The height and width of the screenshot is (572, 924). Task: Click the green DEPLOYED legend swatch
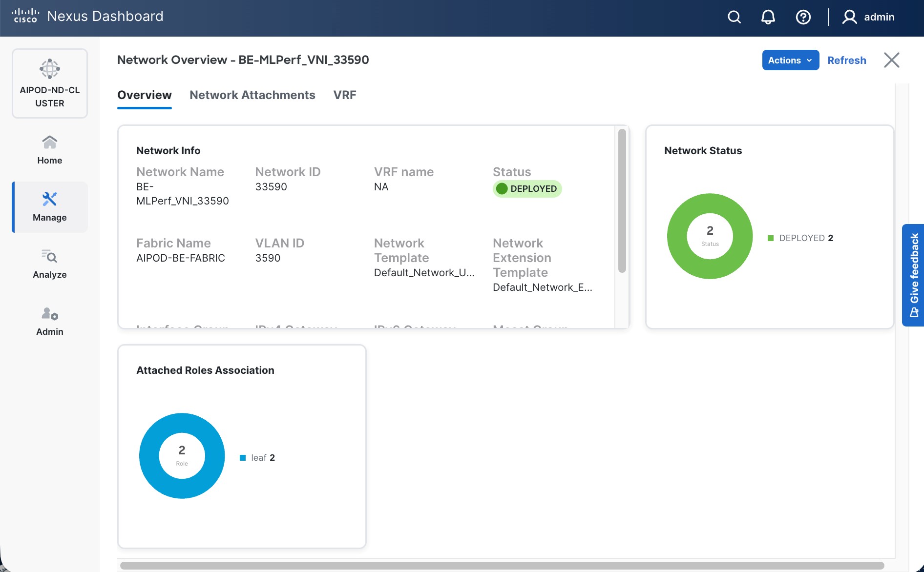(771, 238)
